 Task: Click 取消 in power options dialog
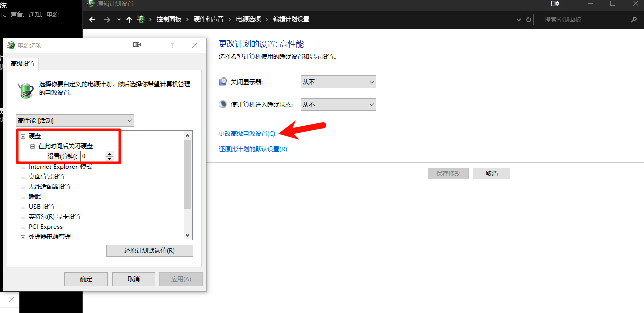[133, 279]
